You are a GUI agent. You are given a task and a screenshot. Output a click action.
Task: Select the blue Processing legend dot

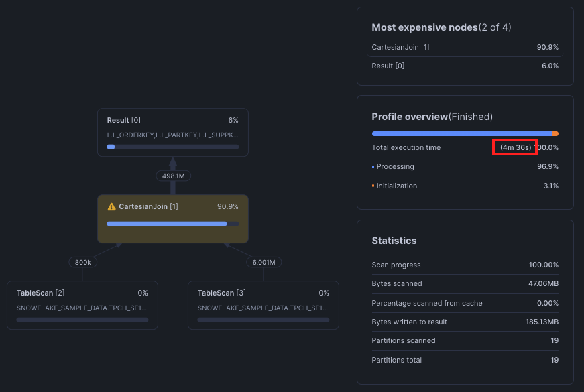click(x=373, y=166)
